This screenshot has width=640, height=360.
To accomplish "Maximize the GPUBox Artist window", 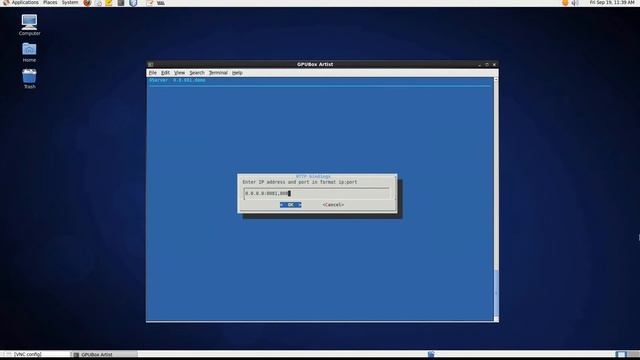I will pos(487,64).
